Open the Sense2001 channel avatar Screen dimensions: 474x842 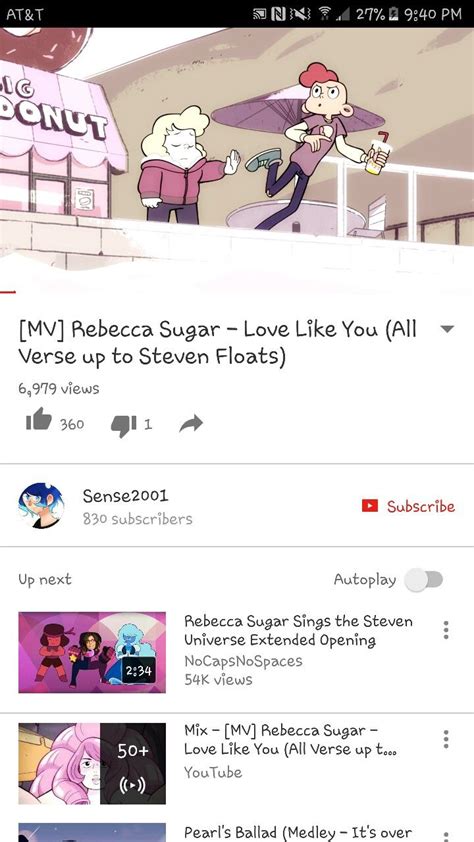pyautogui.click(x=41, y=505)
